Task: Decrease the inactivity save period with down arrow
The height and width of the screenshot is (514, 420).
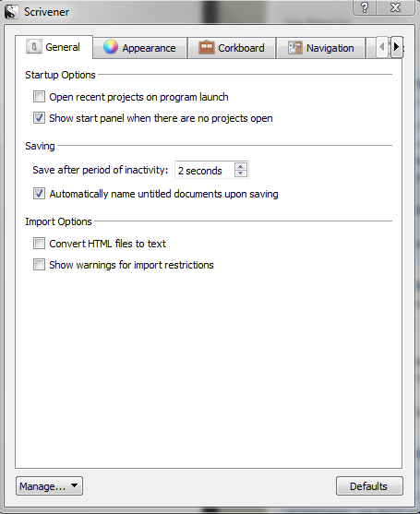Action: click(241, 173)
